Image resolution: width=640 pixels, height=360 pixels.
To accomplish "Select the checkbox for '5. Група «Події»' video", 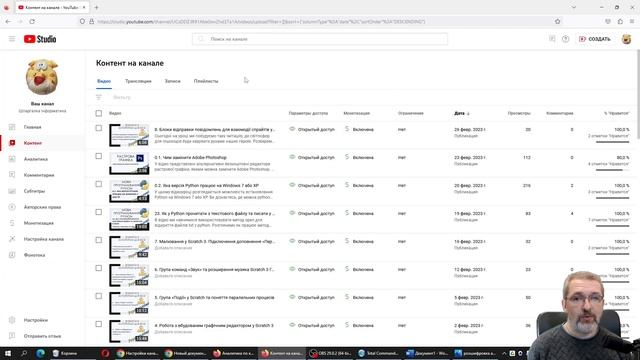I will tap(99, 296).
